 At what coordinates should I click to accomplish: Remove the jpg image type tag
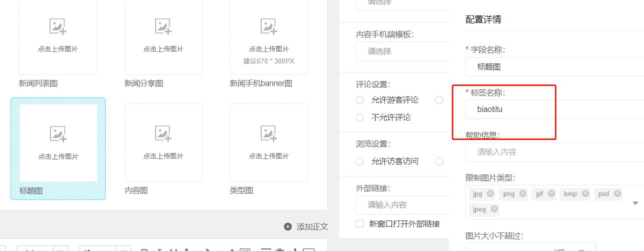coord(490,193)
